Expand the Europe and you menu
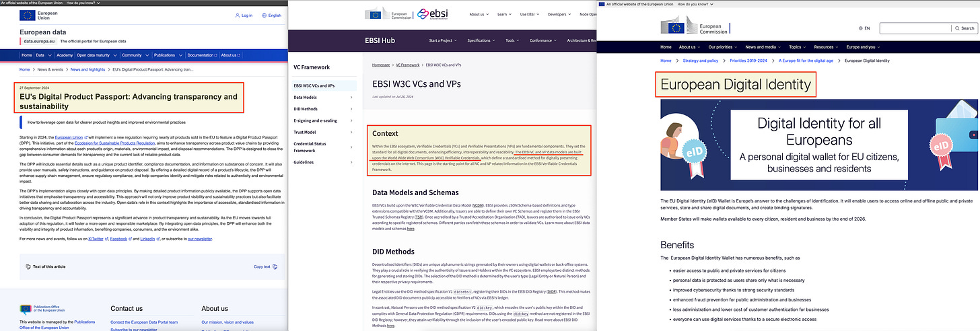Viewport: 980px width, 331px height. click(x=862, y=47)
